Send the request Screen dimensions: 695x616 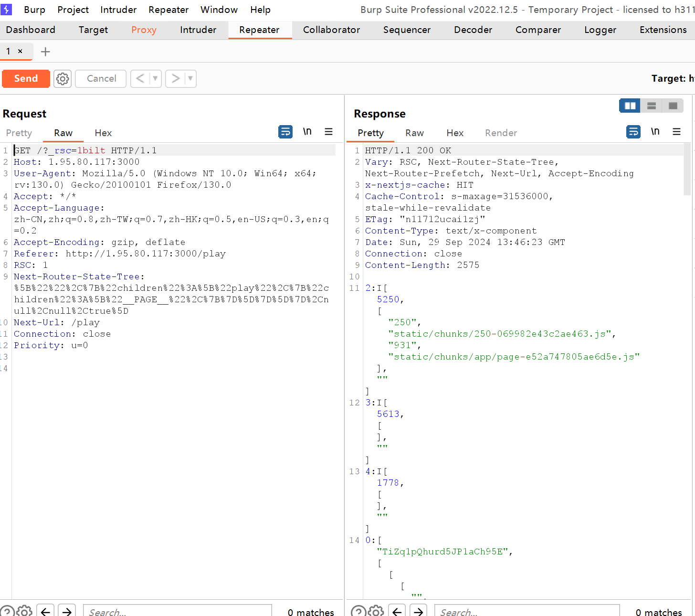(26, 79)
